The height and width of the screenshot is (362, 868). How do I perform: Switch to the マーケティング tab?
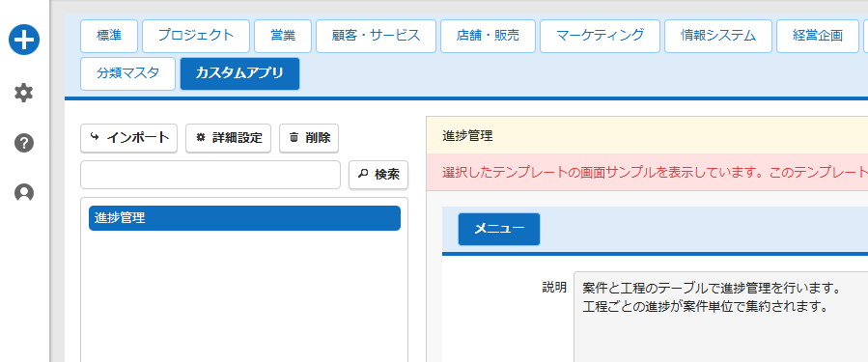pyautogui.click(x=601, y=36)
